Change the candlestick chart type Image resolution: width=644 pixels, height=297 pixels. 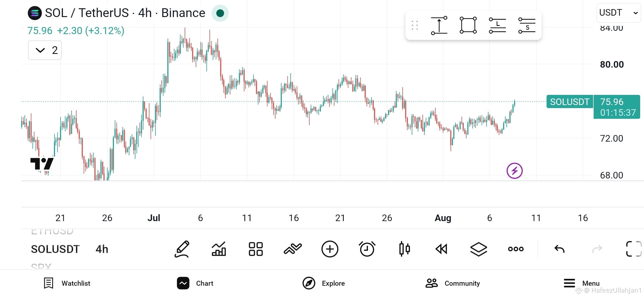point(404,249)
